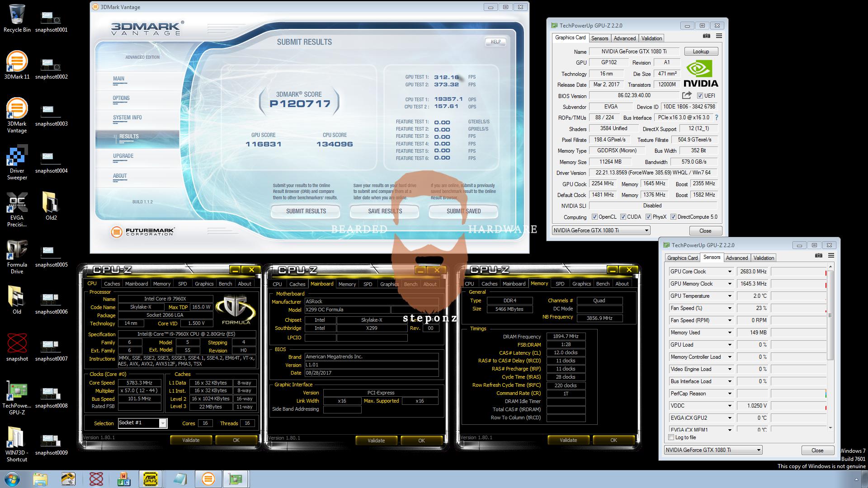Toggle the OpenCL checkbox

coord(594,217)
